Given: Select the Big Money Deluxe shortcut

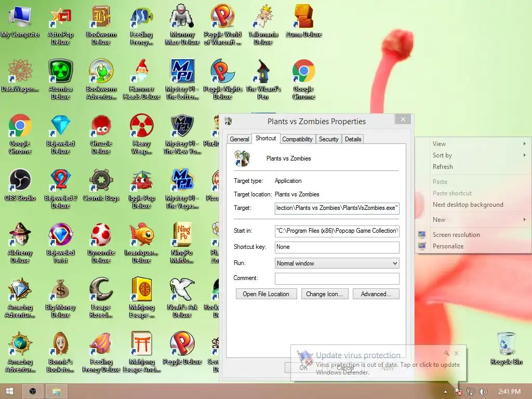Looking at the screenshot, I should pyautogui.click(x=60, y=298).
